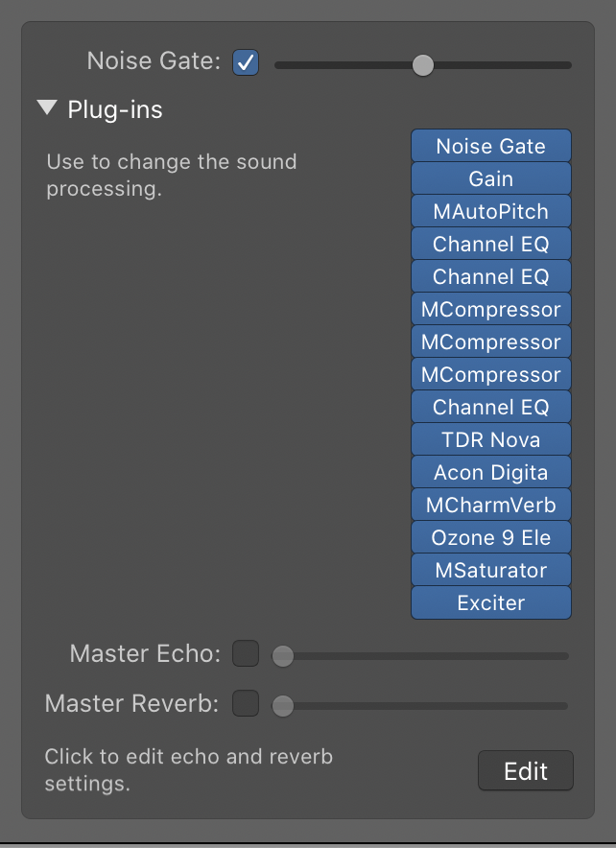Screen dimensions: 616x848
Task: Enable the Master Echo checkbox
Action: [246, 654]
